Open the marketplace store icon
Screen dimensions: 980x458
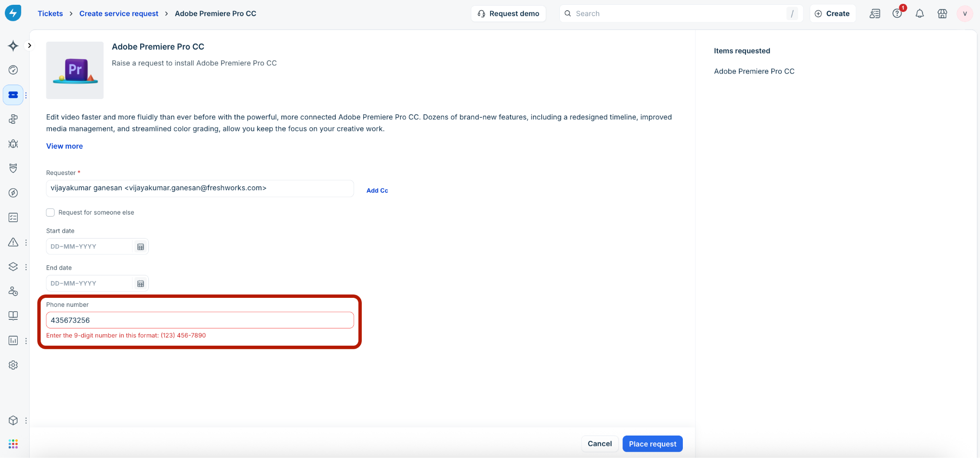(x=942, y=13)
